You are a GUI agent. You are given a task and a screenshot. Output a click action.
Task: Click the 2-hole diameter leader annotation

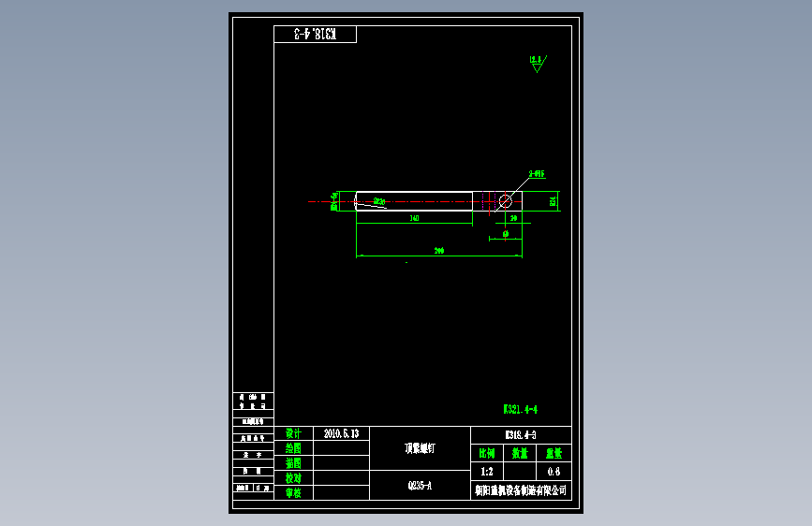pos(537,174)
